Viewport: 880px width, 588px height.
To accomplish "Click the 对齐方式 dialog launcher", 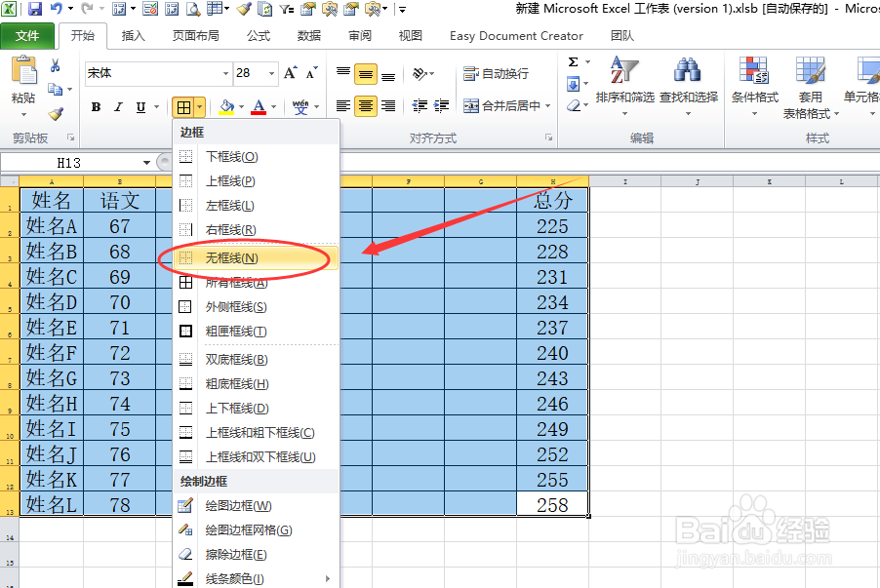I will (548, 137).
